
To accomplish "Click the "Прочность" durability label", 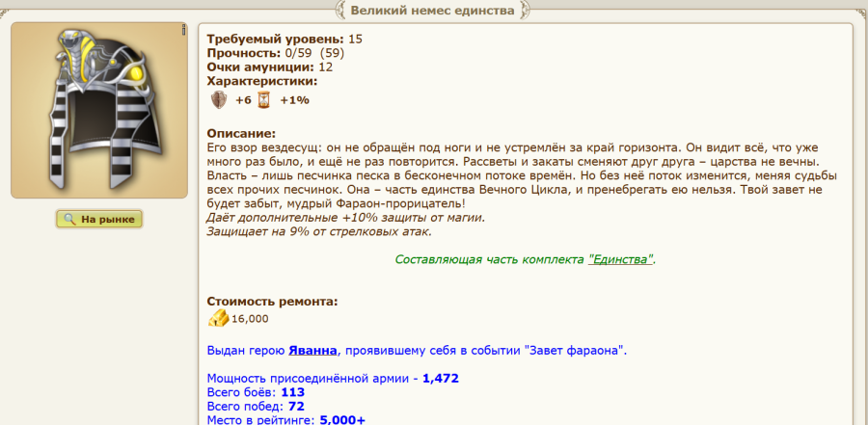I will coord(243,53).
